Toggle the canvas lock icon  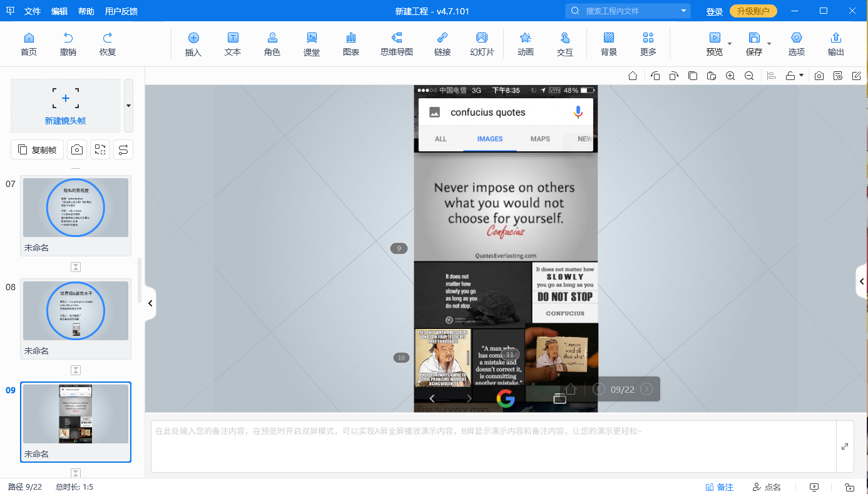790,76
